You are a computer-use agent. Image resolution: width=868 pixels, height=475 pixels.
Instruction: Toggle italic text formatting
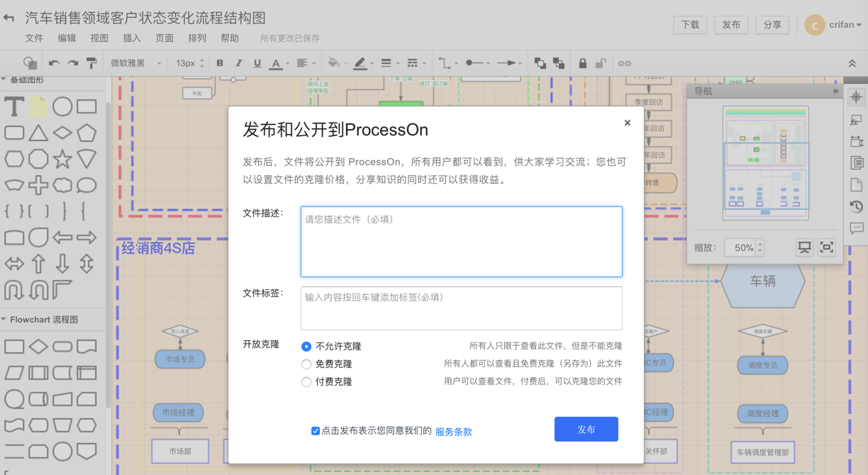tap(238, 64)
